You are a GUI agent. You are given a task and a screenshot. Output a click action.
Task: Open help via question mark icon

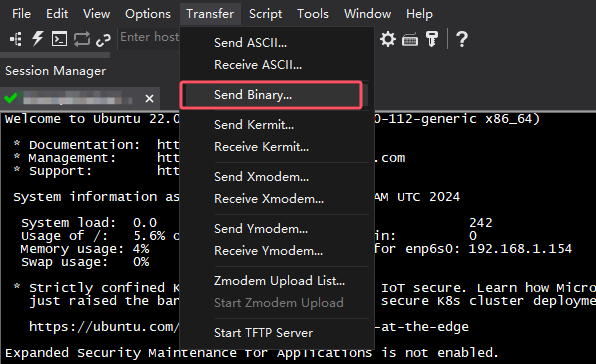coord(462,39)
